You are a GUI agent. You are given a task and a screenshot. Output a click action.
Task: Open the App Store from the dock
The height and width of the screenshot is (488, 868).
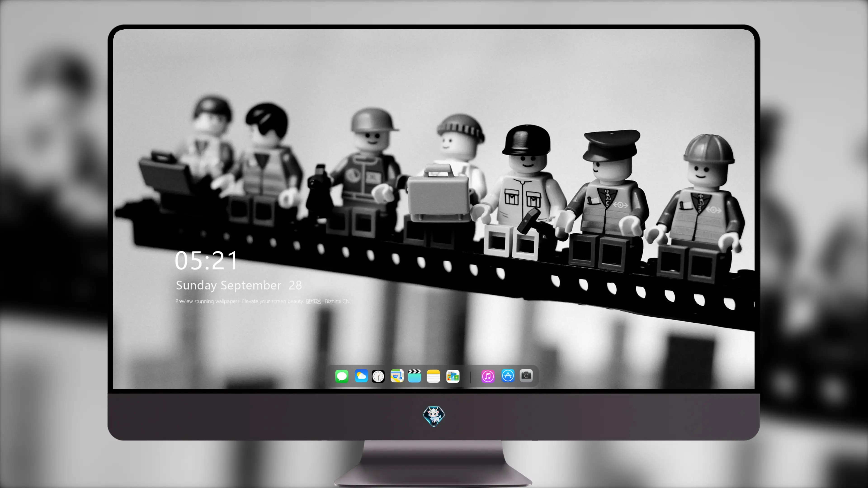(508, 375)
